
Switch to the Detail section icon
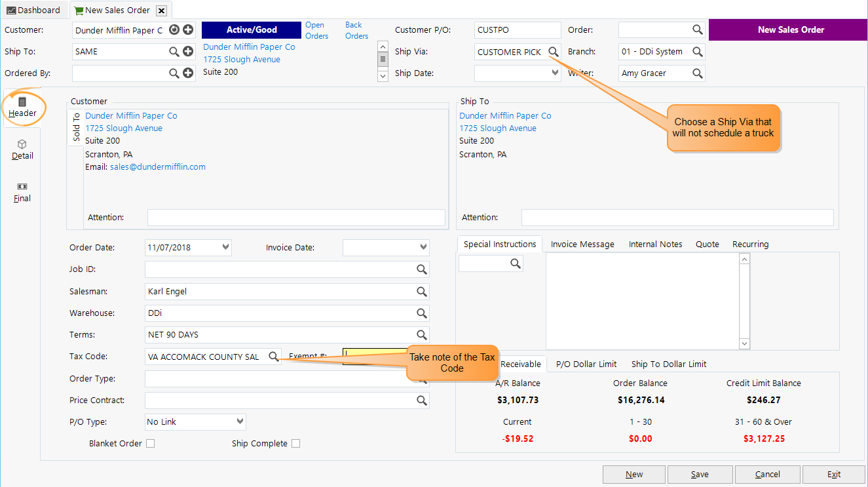click(x=22, y=149)
